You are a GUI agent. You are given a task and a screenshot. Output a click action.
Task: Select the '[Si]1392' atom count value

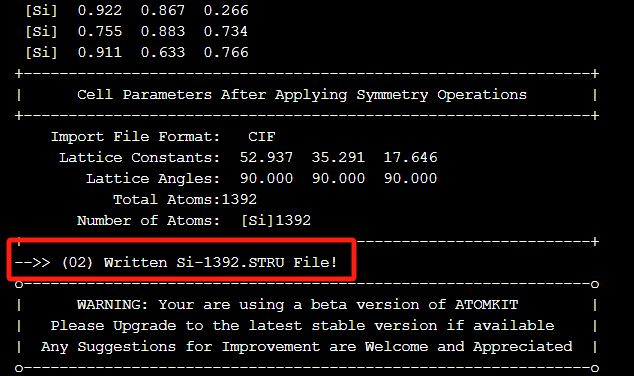[x=276, y=221]
